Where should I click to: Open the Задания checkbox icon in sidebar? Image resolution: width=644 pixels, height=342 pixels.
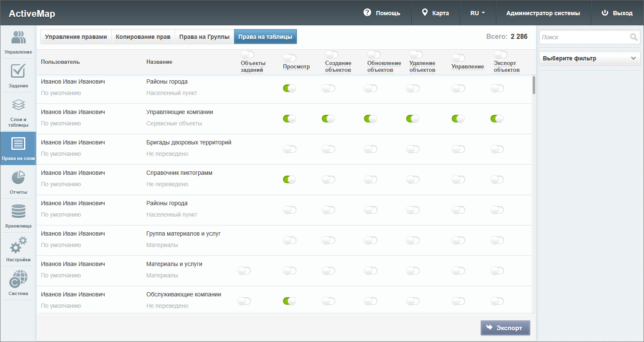(18, 71)
